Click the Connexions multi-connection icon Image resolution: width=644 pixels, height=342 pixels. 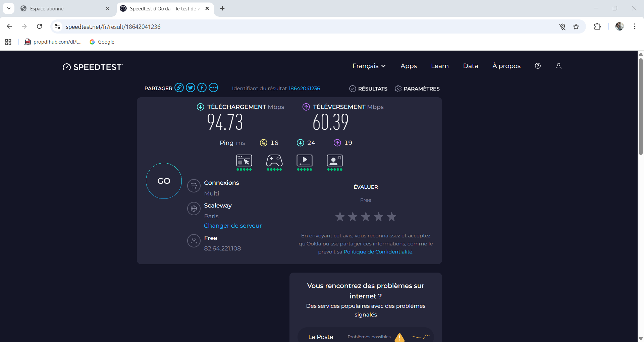click(194, 186)
